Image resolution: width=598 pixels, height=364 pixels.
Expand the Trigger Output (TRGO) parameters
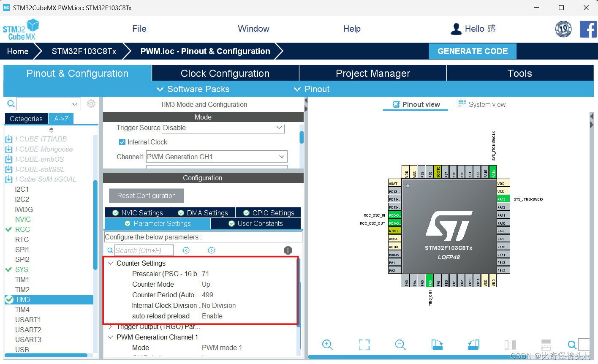[x=110, y=326]
